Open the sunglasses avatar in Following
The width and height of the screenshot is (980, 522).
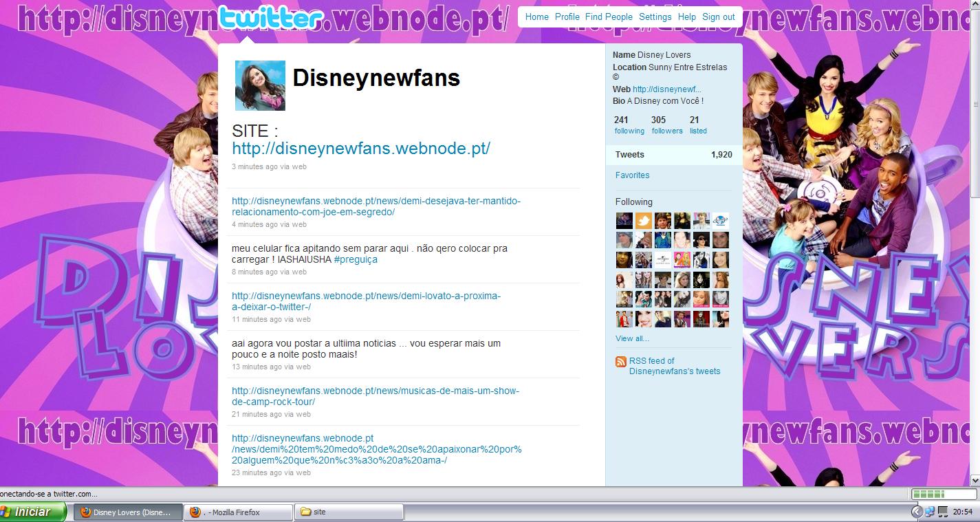(x=701, y=240)
